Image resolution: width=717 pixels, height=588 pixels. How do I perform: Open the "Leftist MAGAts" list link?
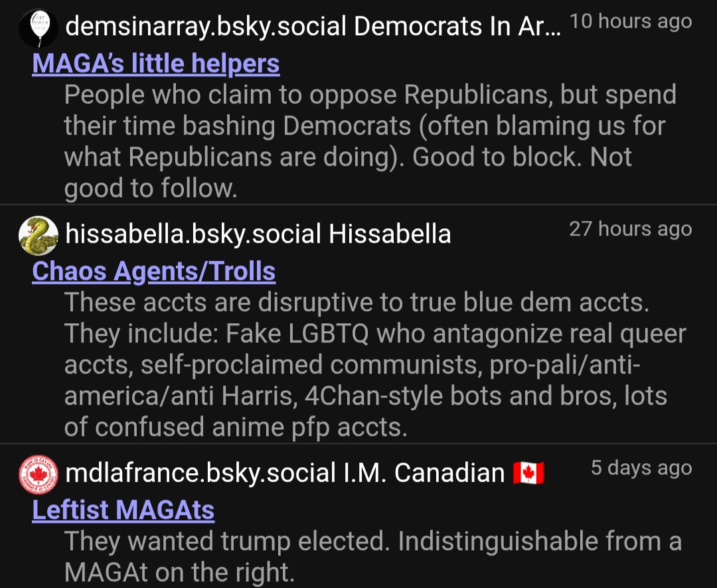click(x=123, y=510)
